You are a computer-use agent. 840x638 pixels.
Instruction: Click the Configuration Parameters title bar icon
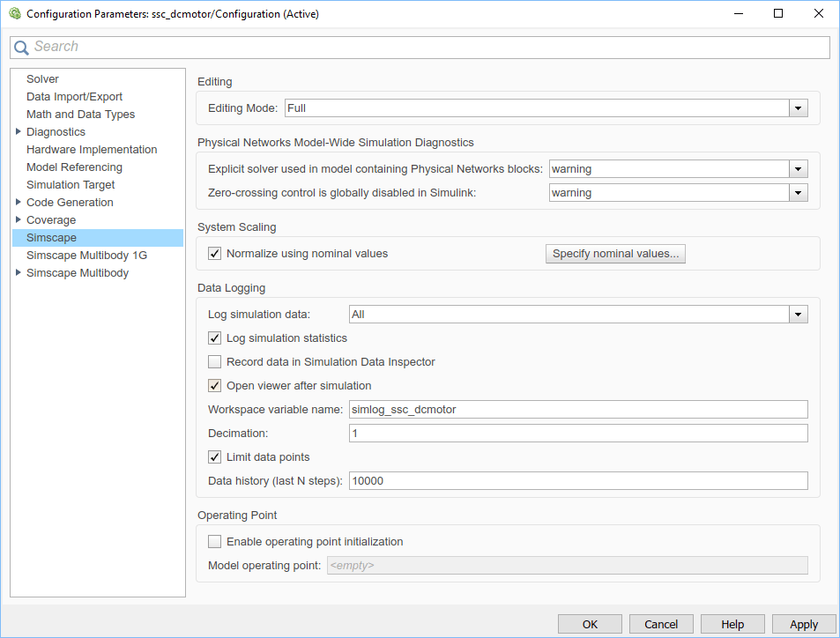tap(14, 13)
